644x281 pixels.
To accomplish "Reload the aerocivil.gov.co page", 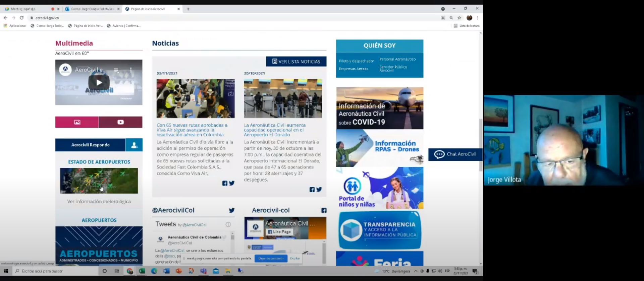I will point(21,18).
